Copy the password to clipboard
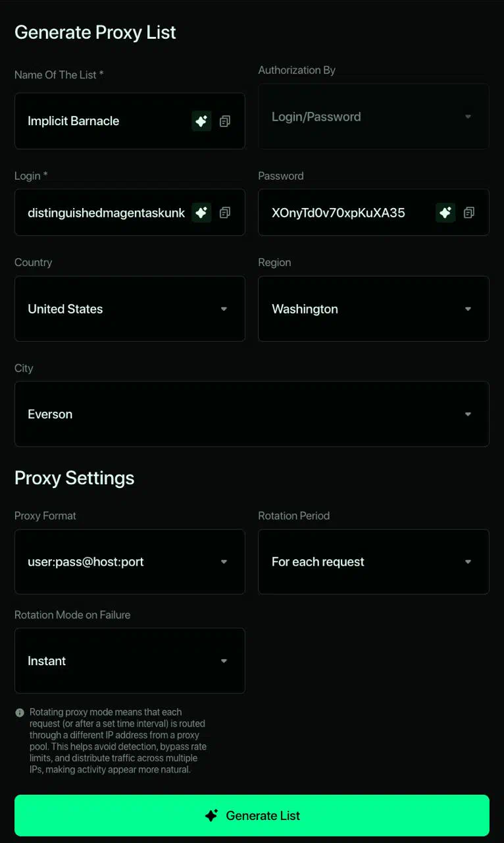504x843 pixels. click(469, 212)
